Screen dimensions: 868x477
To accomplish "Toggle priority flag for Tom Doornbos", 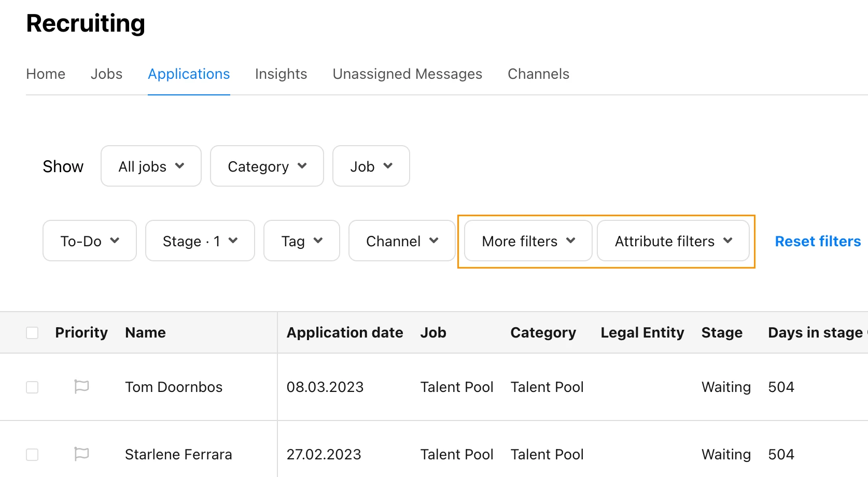I will [81, 387].
